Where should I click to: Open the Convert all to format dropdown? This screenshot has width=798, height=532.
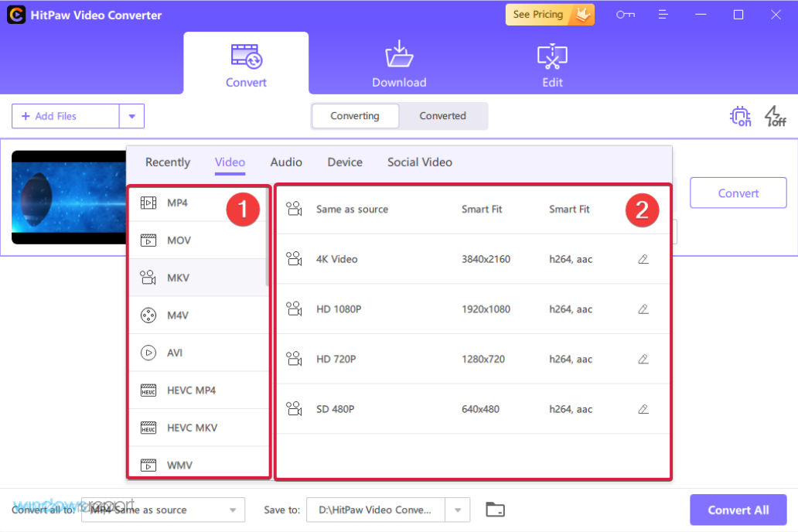click(x=163, y=510)
